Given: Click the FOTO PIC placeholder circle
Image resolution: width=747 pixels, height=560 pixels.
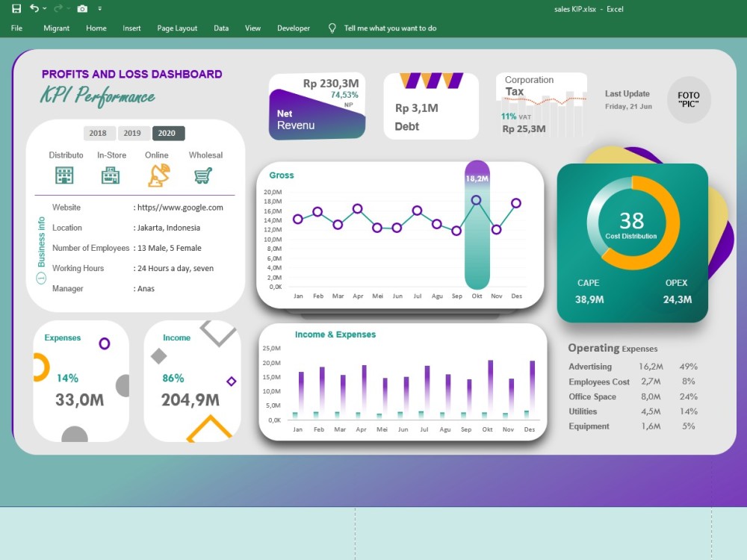Looking at the screenshot, I should [x=689, y=101].
